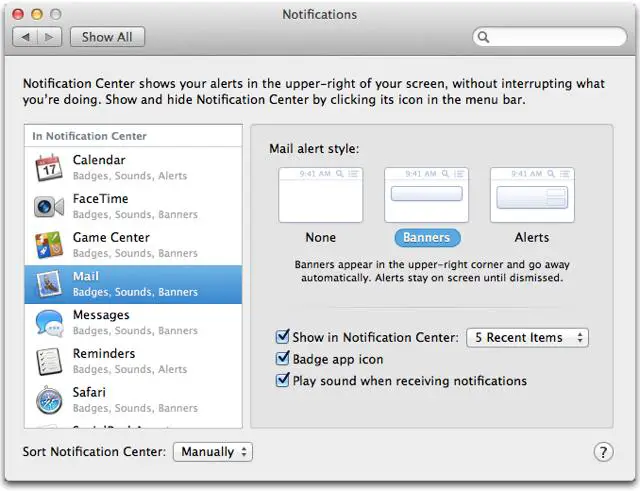Screen dimensions: 640x491
Task: Select the None alert style thumbnail
Action: pos(321,195)
